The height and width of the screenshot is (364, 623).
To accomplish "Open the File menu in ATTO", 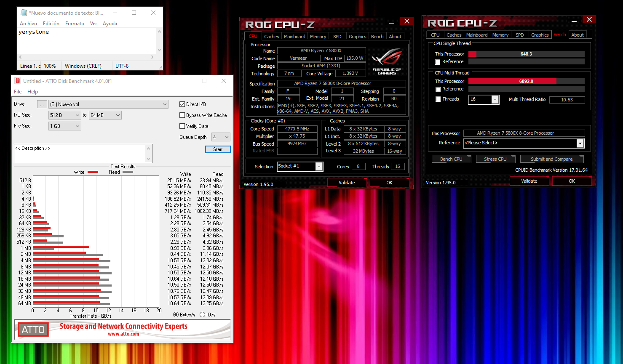I will [18, 91].
